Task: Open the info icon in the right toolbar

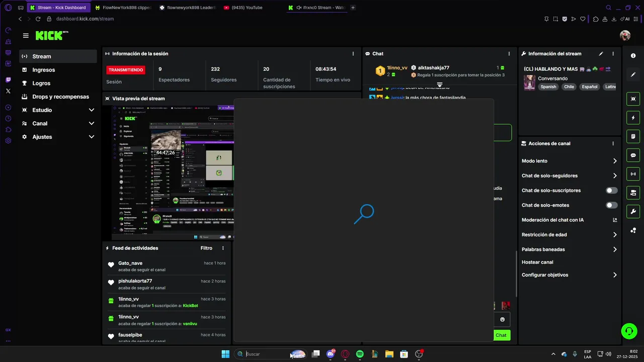Action: pos(633,56)
